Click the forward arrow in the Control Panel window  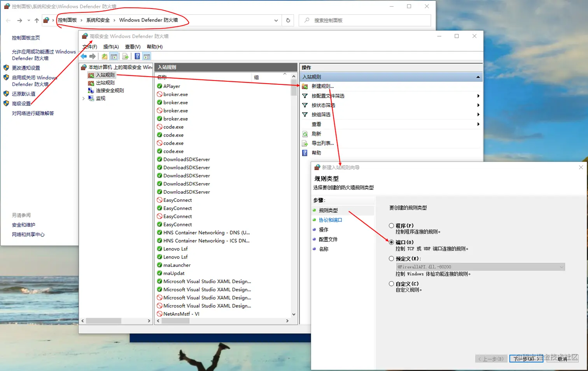pyautogui.click(x=19, y=20)
